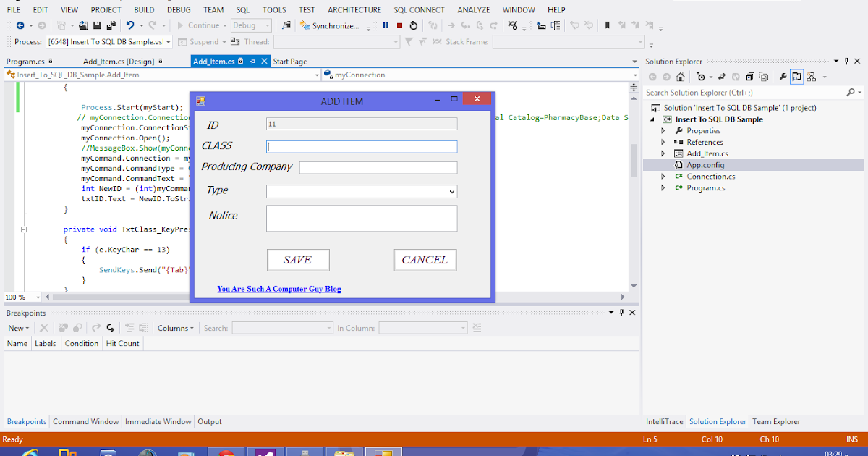This screenshot has height=456, width=868.
Task: Click the Home icon in Solution Explorer
Action: (681, 77)
